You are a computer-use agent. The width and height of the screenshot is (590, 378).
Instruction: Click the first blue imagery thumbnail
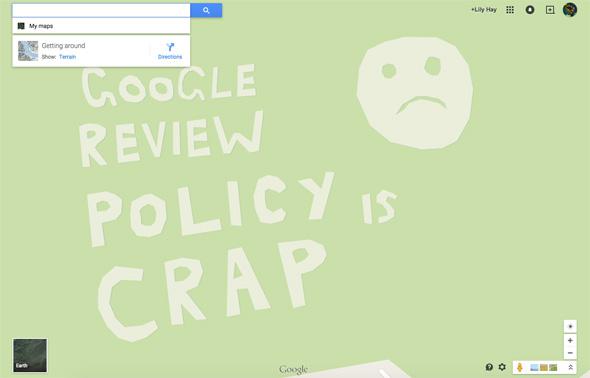click(534, 367)
